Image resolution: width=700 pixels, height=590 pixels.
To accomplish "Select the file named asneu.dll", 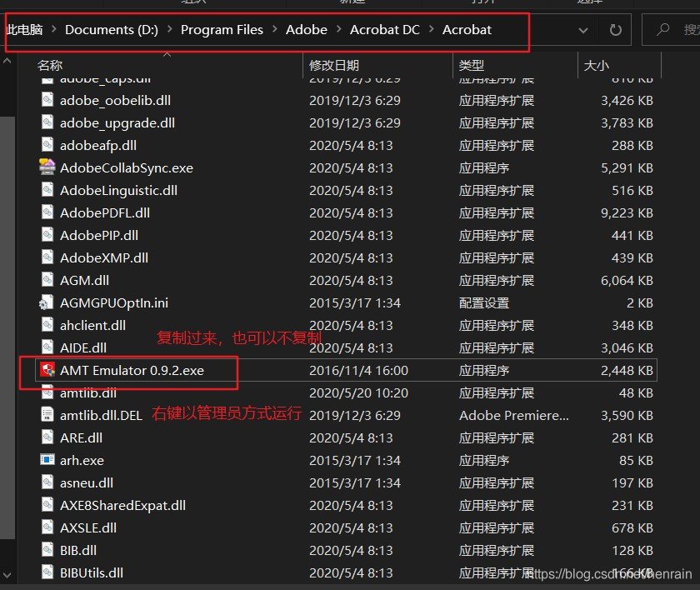I will point(86,482).
